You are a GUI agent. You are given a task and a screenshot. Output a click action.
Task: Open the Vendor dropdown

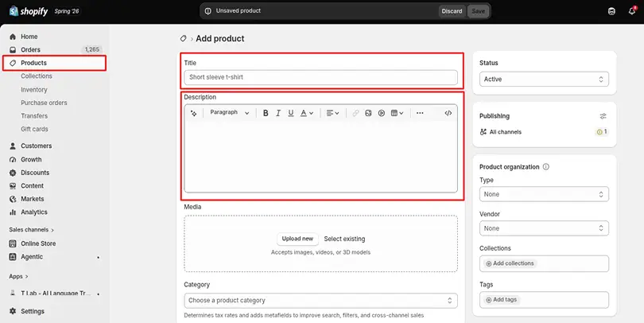544,228
